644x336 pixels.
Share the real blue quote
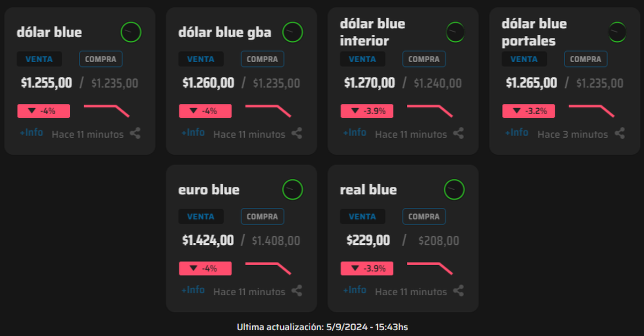pos(458,291)
